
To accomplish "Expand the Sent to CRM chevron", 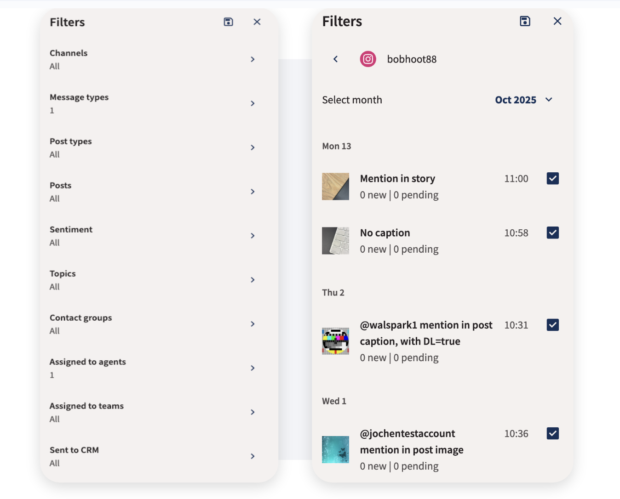I will click(x=253, y=456).
